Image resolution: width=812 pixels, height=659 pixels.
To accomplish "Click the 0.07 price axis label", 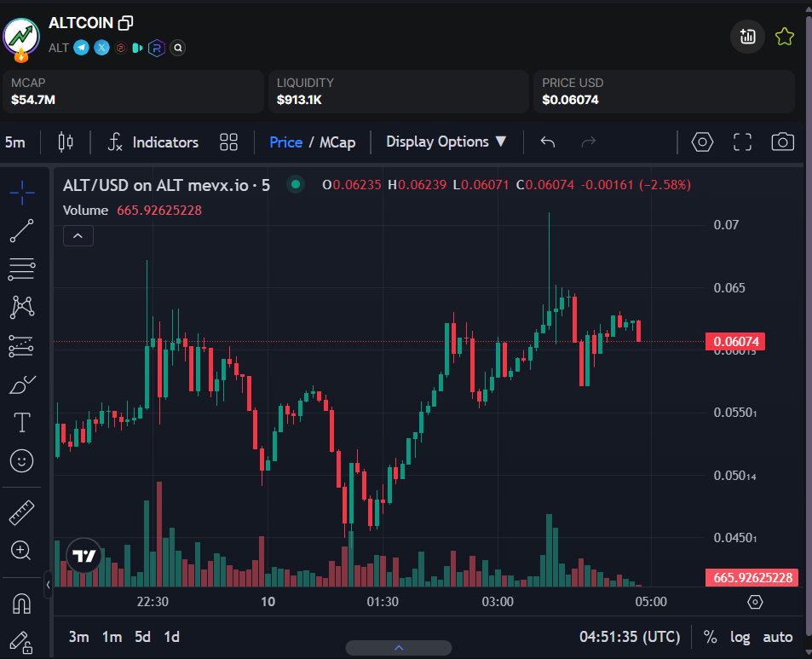I will click(x=726, y=225).
